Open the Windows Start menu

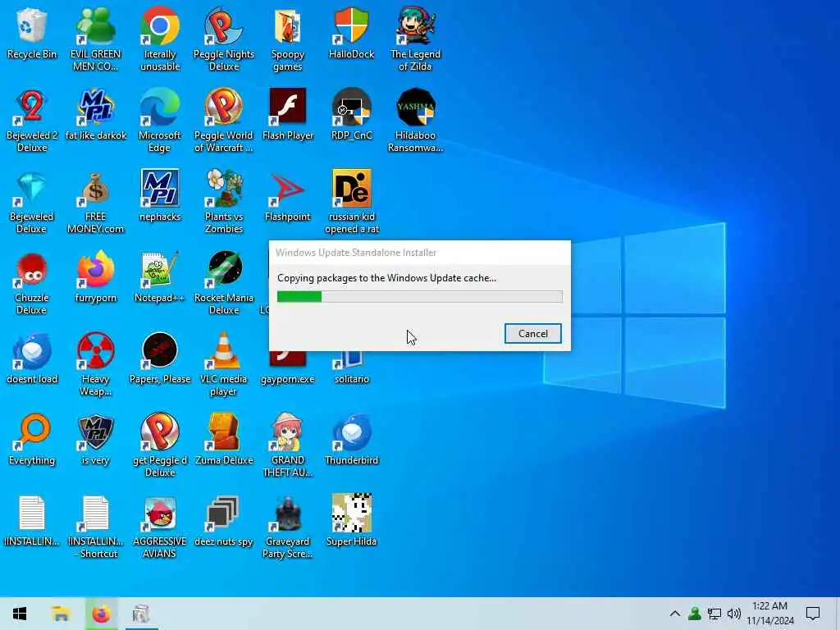(20, 614)
